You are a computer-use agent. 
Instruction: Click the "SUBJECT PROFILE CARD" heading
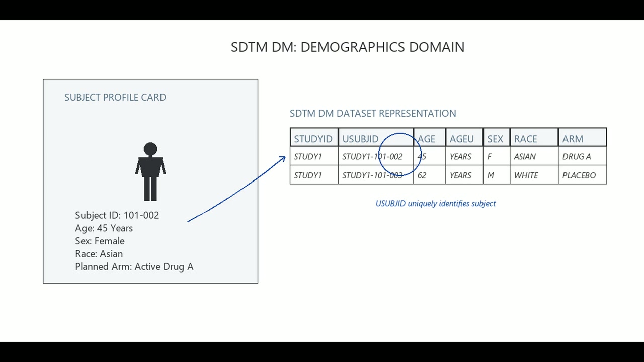click(115, 97)
